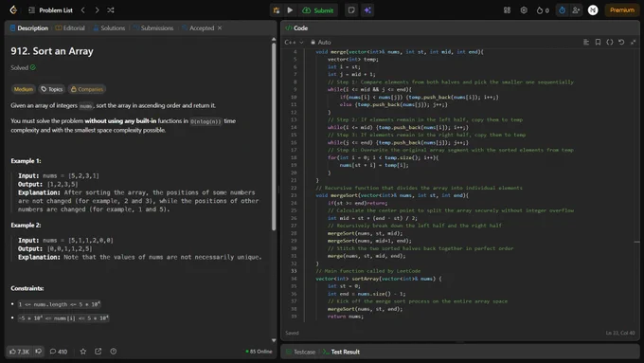Image resolution: width=644 pixels, height=363 pixels.
Task: Reset code with the undo arrow icon
Action: 621,42
